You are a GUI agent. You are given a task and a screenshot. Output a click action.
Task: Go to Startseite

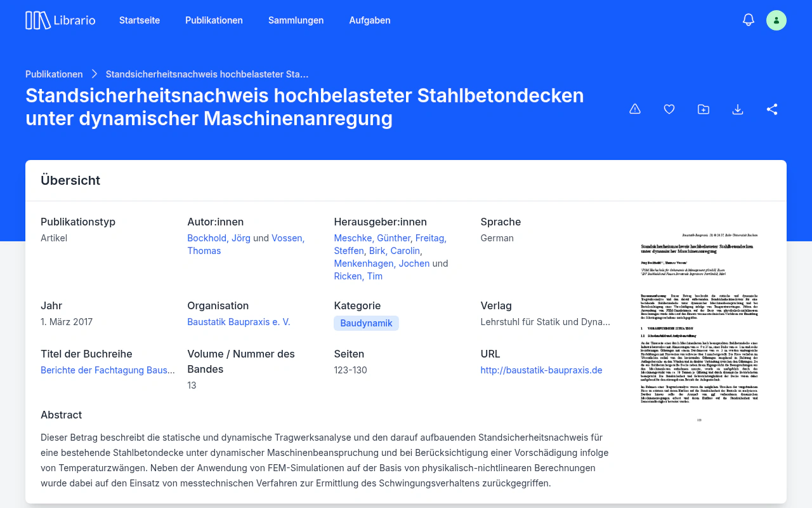pyautogui.click(x=140, y=20)
